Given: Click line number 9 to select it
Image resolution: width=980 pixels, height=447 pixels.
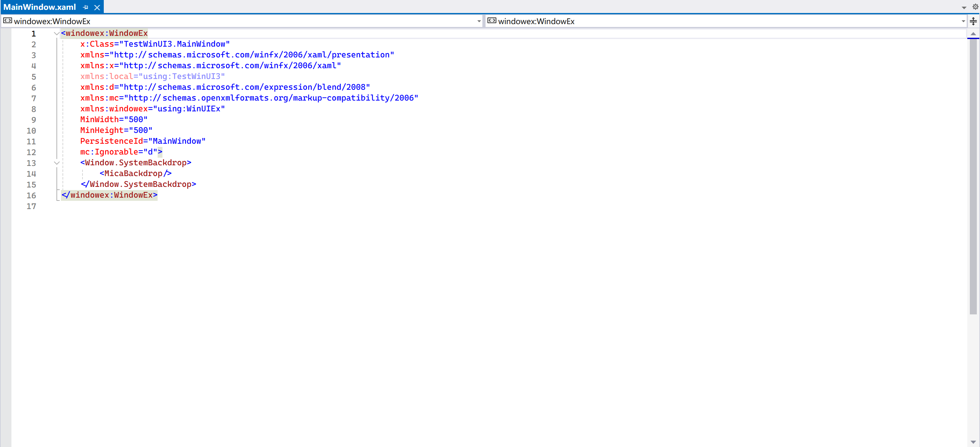Looking at the screenshot, I should [33, 120].
